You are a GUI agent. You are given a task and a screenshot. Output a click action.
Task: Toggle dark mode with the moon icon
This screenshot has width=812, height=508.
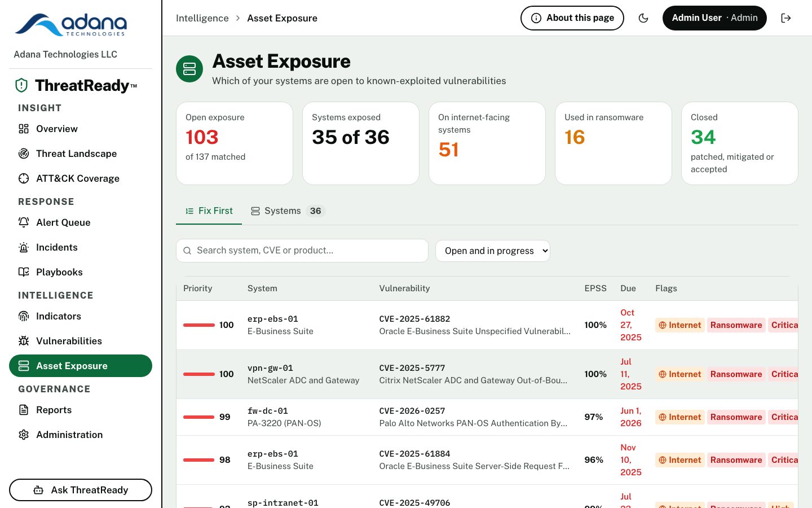click(x=643, y=18)
